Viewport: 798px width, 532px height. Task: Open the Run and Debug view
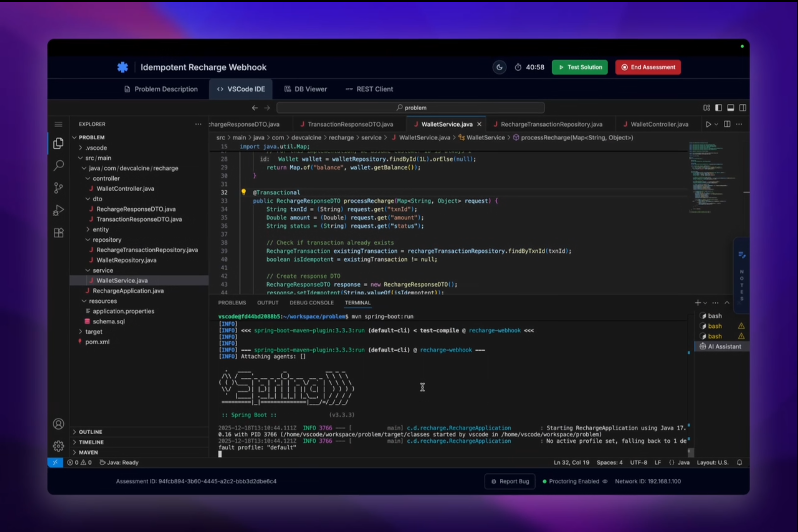[58, 210]
